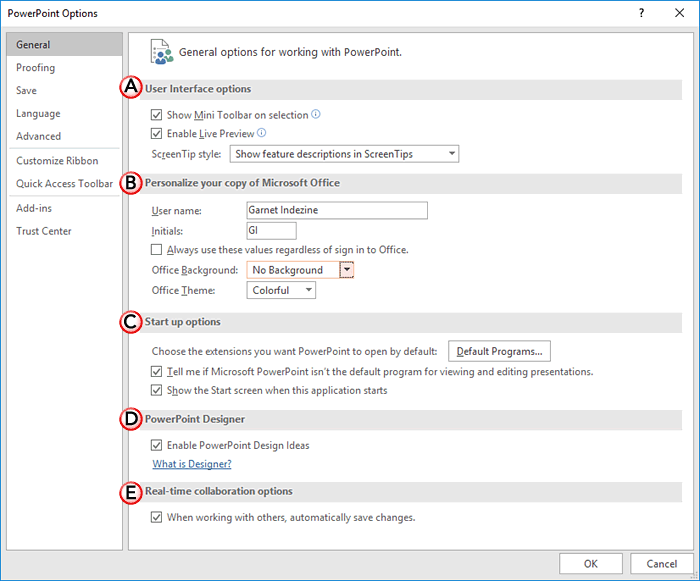
Task: Open the Office Theme dropdown
Action: (x=280, y=291)
